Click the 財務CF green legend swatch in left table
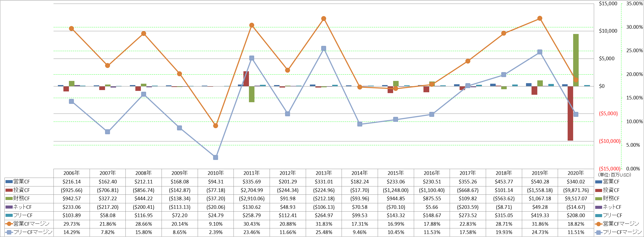Screen dimensions: 644x237 (9, 199)
